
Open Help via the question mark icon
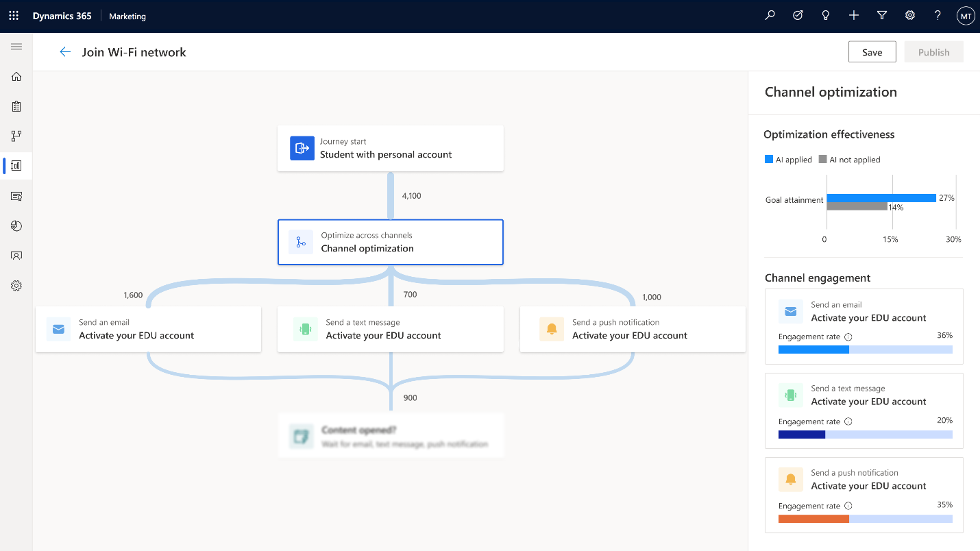[938, 15]
